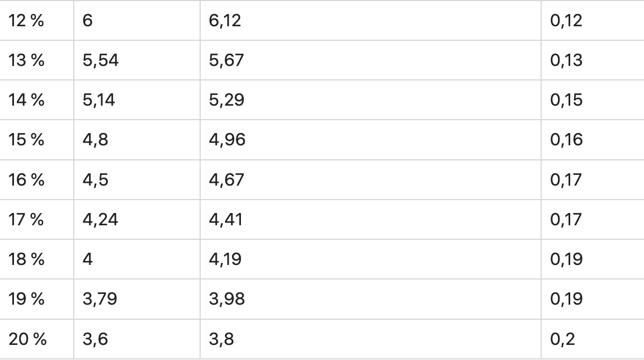Screen dimensions: 644x360
Task: Click the 4,24 value cell
Action: [101, 219]
